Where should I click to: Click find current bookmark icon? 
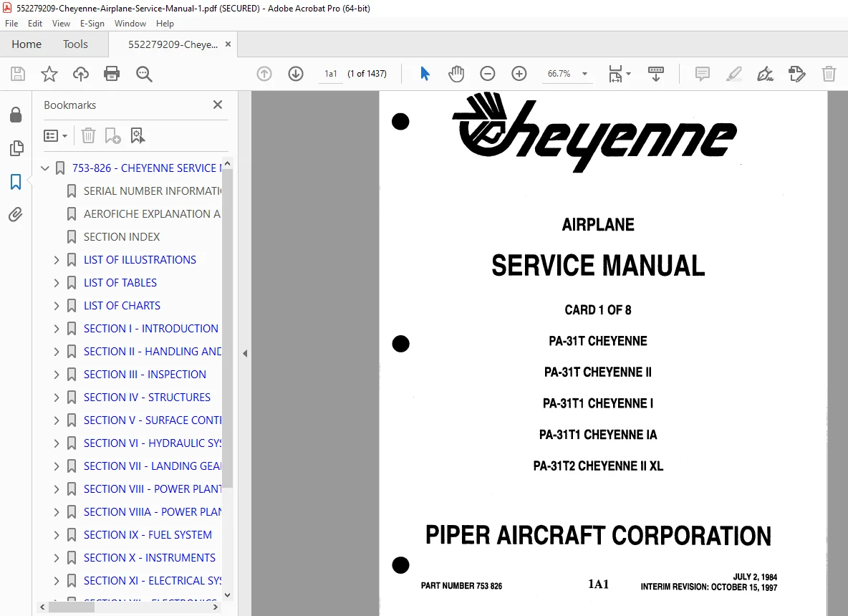point(138,136)
